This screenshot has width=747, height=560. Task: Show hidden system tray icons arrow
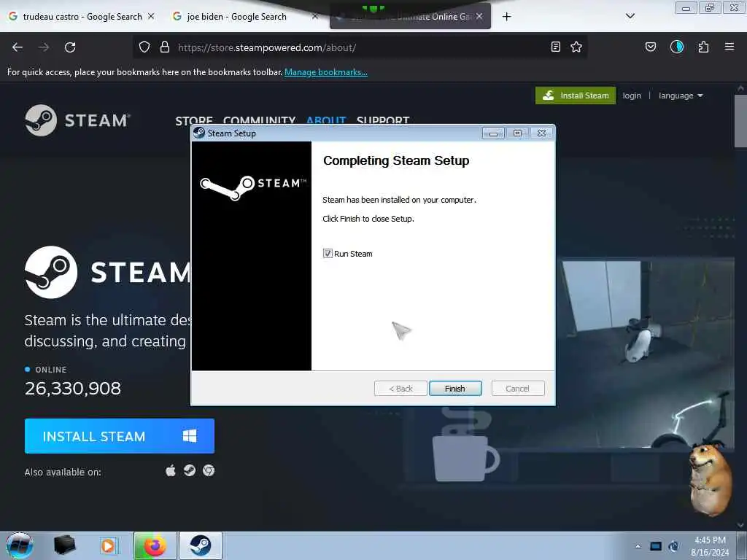tap(638, 547)
